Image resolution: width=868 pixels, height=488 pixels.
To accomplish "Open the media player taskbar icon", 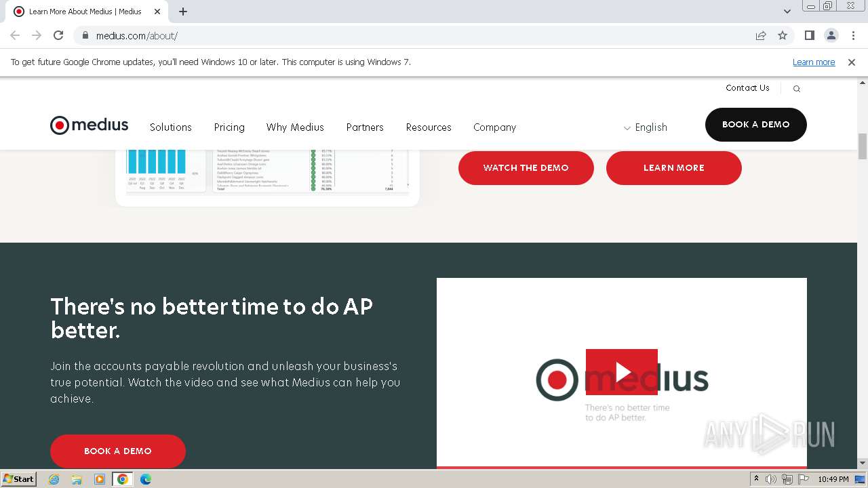I will tap(100, 479).
